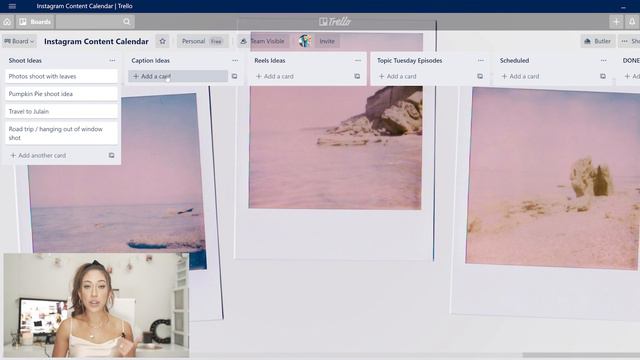The image size is (640, 360).
Task: Open the Boards menu button
Action: [35, 22]
